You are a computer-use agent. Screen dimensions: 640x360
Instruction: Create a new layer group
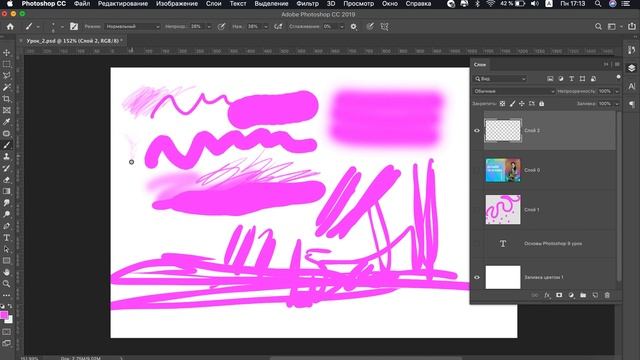(x=583, y=295)
